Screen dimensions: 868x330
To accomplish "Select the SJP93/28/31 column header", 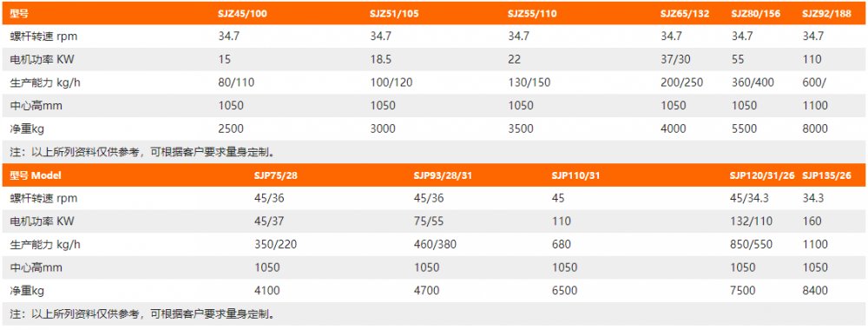I will [x=443, y=175].
